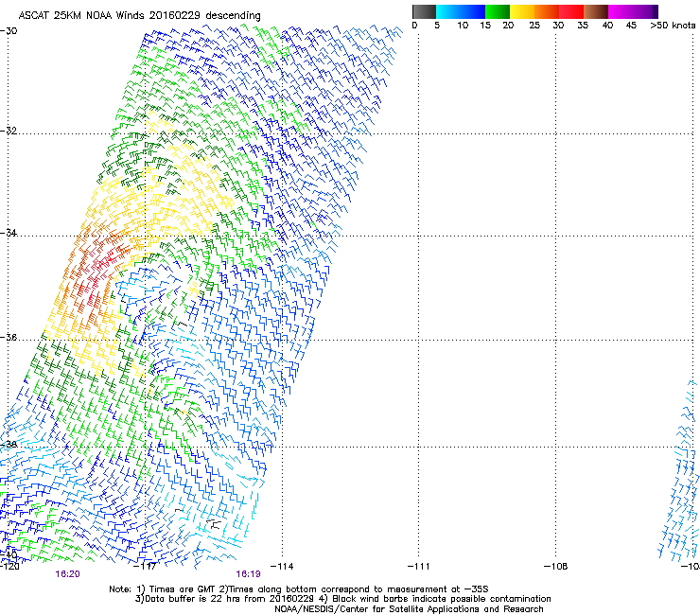
Task: Click the legend tick label "45"
Action: (631, 26)
